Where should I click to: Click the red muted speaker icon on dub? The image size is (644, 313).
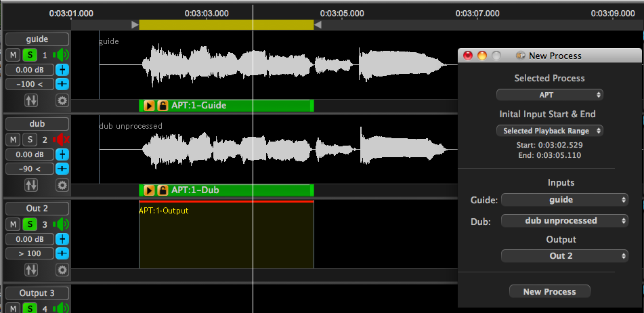(x=61, y=140)
